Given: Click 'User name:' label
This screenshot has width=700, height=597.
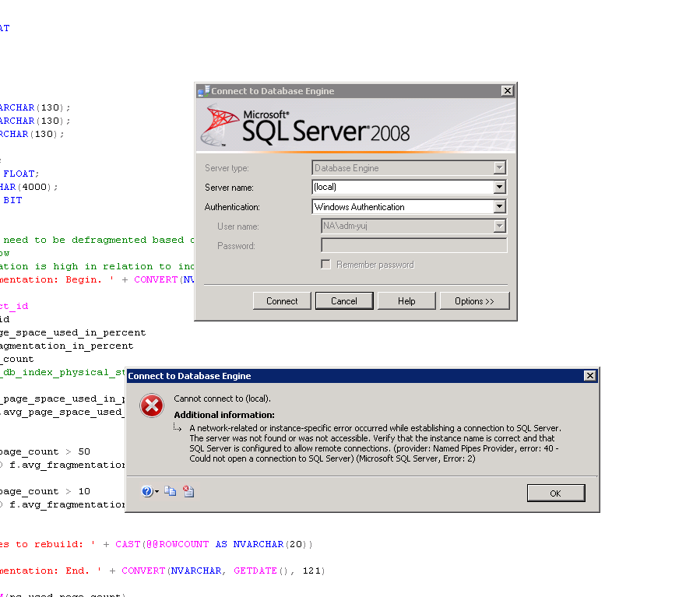Looking at the screenshot, I should 238,227.
